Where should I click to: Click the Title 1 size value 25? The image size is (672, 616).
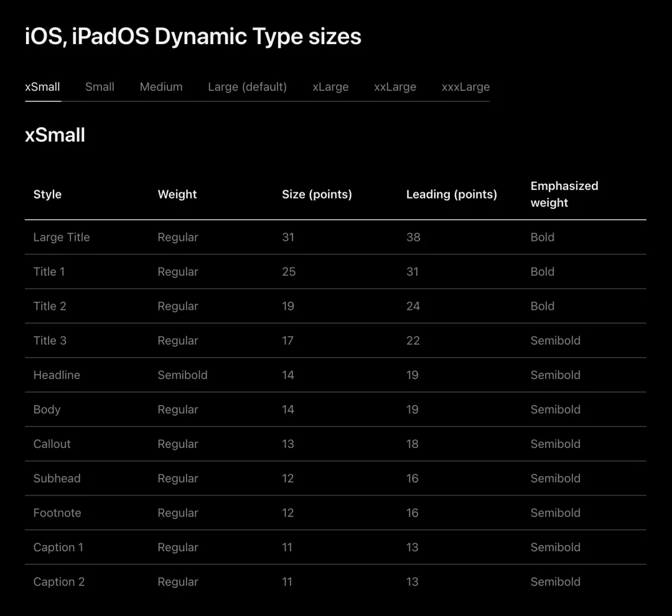coord(289,272)
